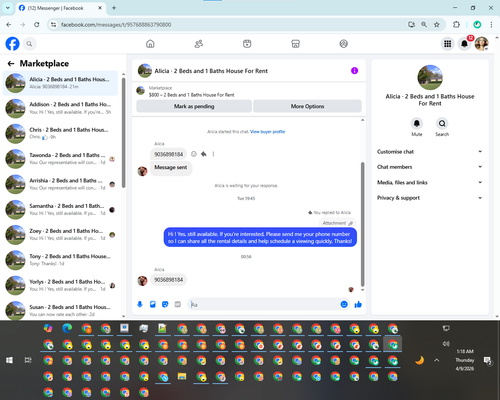Open the Groups tab
Image resolution: width=500 pixels, height=400 pixels.
[x=344, y=44]
